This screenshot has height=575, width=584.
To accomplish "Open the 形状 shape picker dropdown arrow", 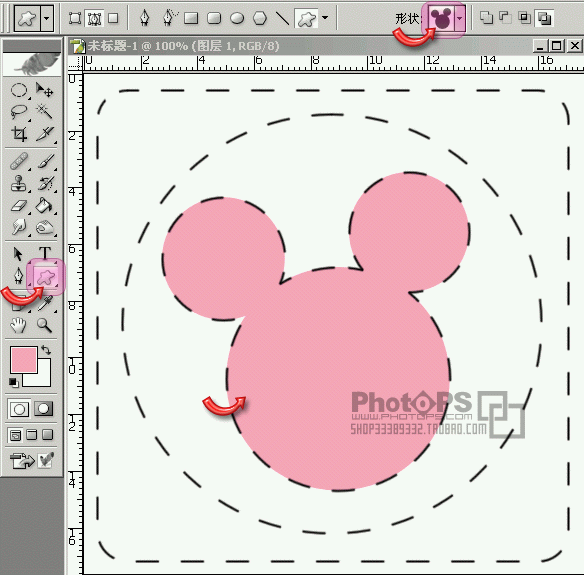I will (460, 18).
